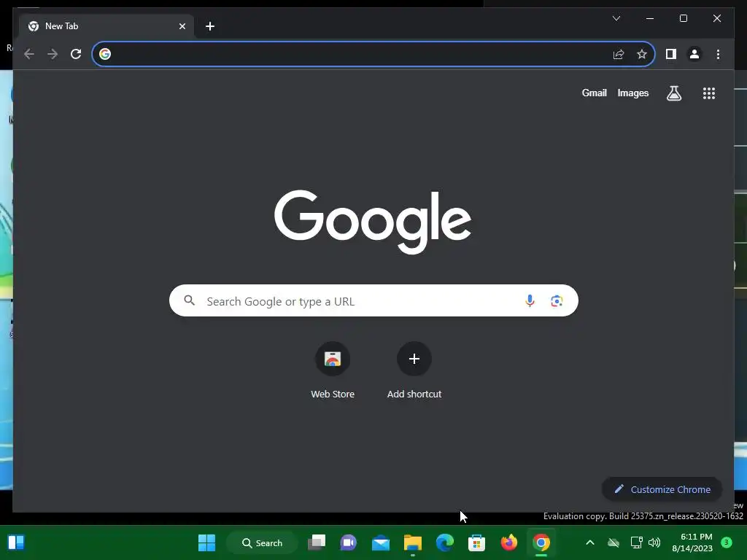
Task: Search by image with Google Lens
Action: [x=557, y=301]
